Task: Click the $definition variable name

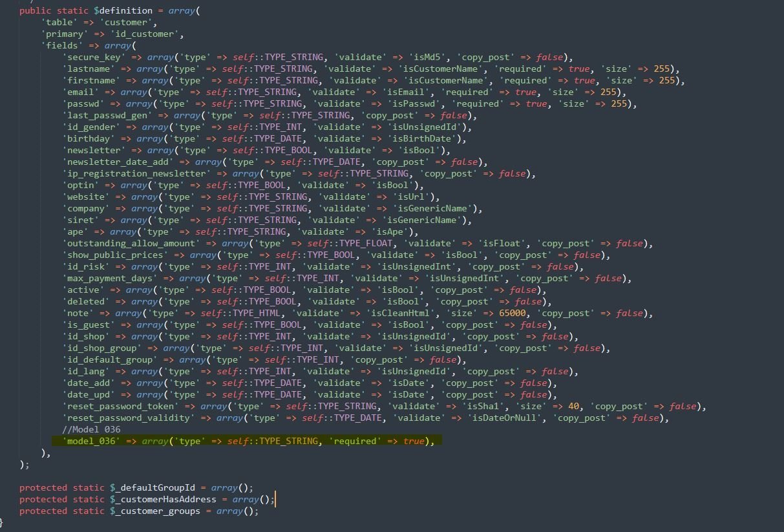Action: [123, 10]
